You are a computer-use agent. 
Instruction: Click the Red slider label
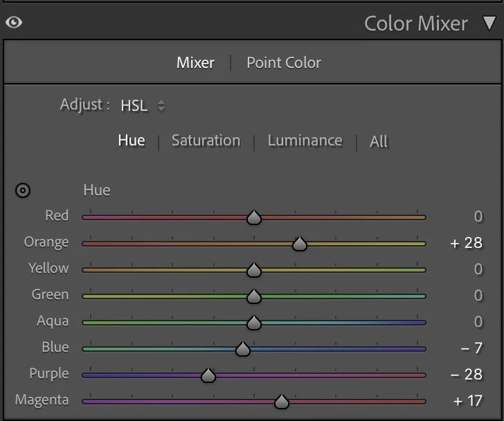[57, 215]
